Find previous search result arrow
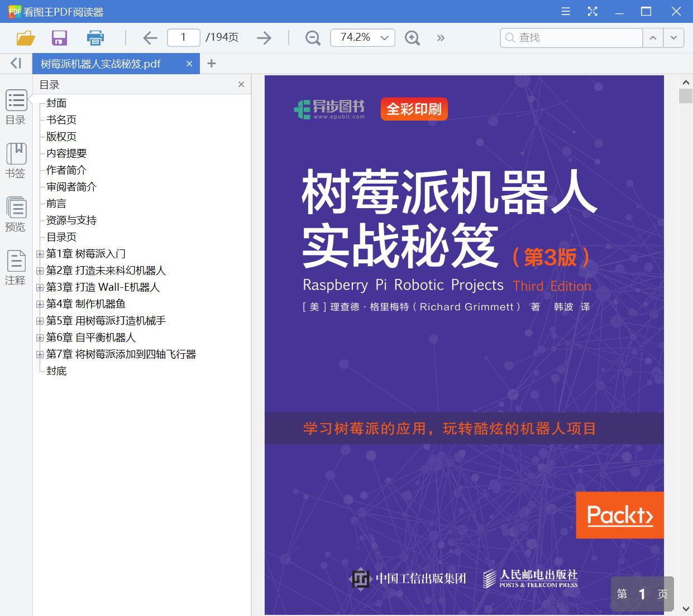Image resolution: width=693 pixels, height=616 pixels. [653, 37]
